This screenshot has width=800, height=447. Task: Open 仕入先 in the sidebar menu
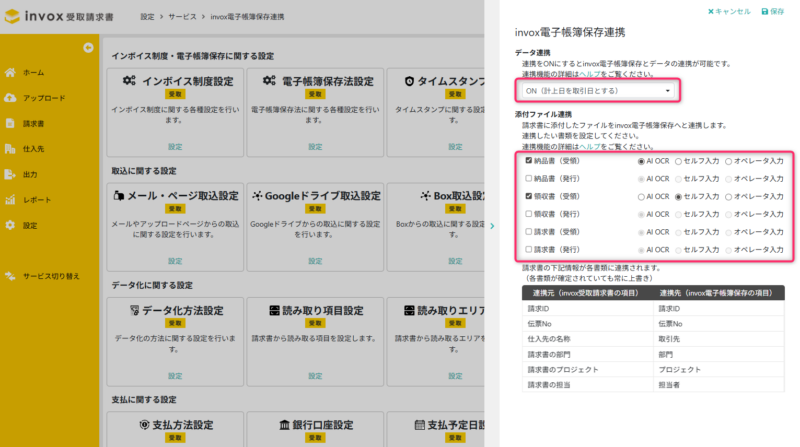click(x=34, y=149)
